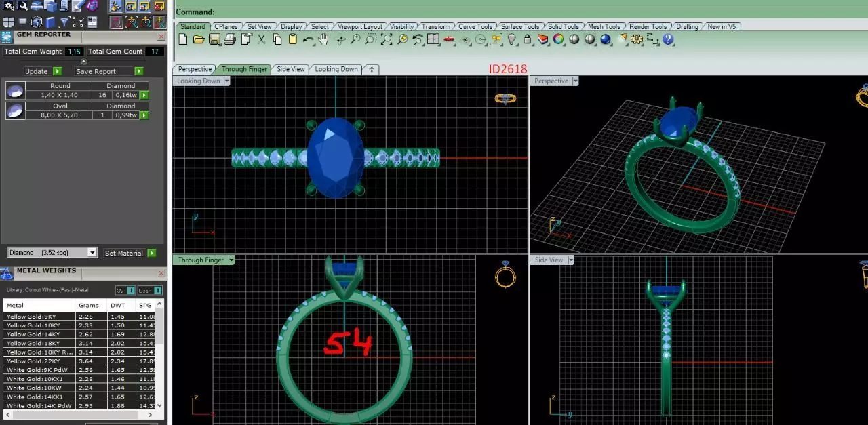Open a file using the folder icon
868x425 pixels.
(x=199, y=40)
